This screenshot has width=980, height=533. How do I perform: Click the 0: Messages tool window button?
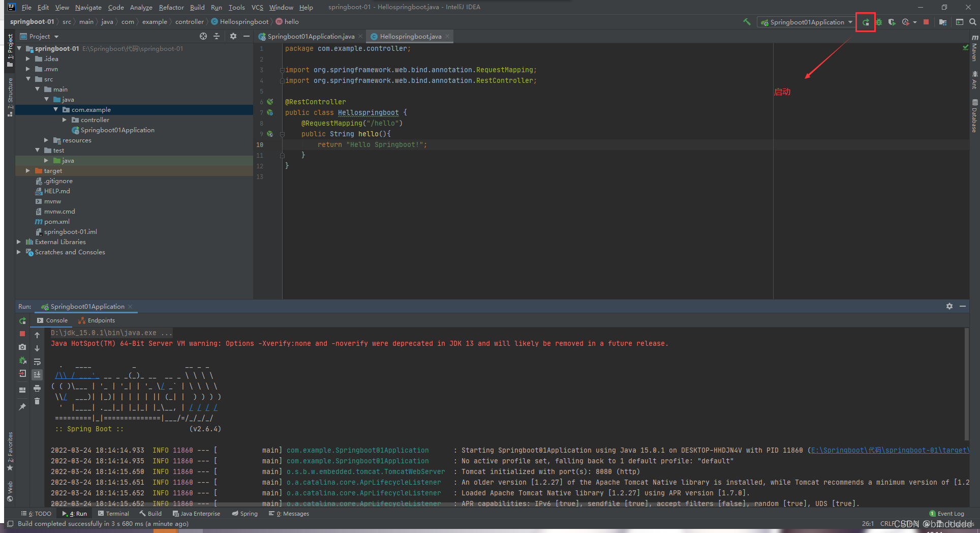pos(289,514)
